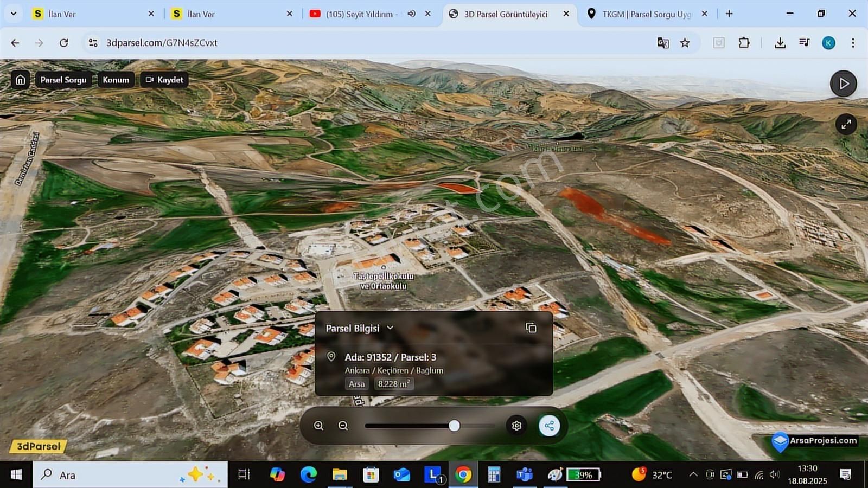The image size is (868, 488).
Task: Click the home icon on map toolbar
Action: coord(20,80)
